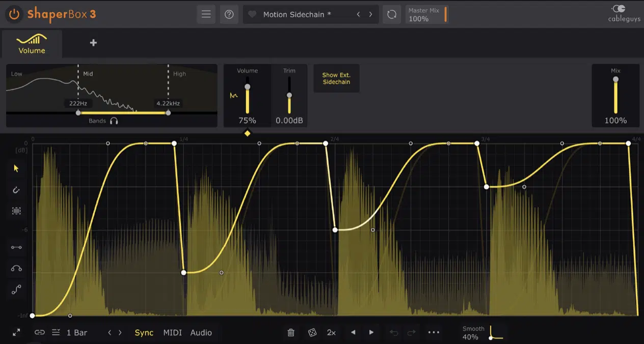The image size is (644, 344).
Task: Select the straight line segment tool
Action: [16, 247]
